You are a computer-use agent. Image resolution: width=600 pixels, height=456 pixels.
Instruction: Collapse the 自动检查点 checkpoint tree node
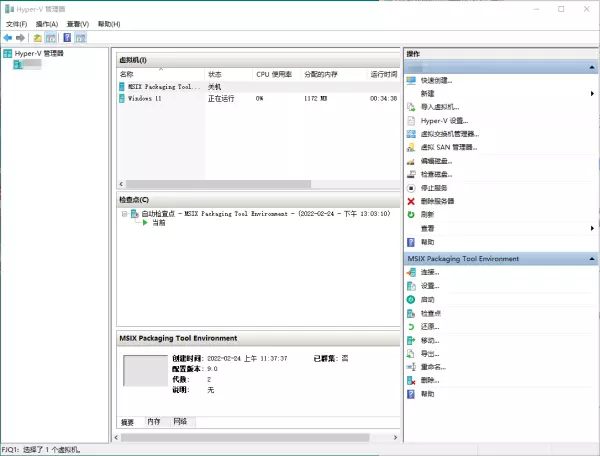(124, 214)
